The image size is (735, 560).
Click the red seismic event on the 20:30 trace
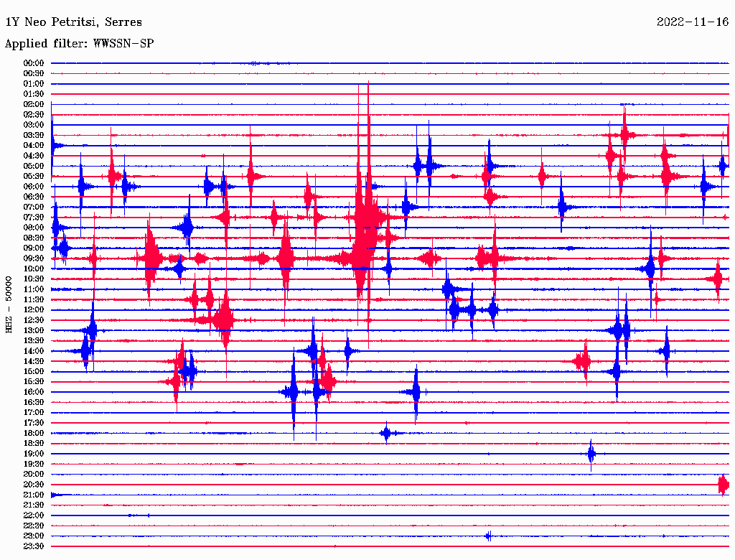(x=724, y=485)
